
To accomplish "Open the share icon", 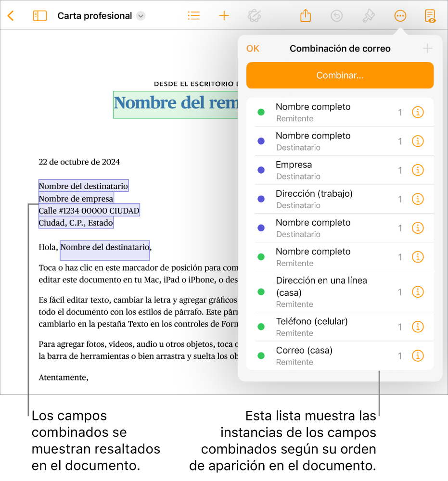I will (306, 16).
